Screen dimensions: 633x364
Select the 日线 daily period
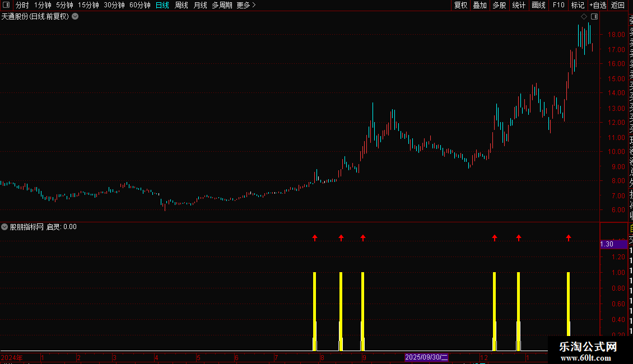click(162, 5)
